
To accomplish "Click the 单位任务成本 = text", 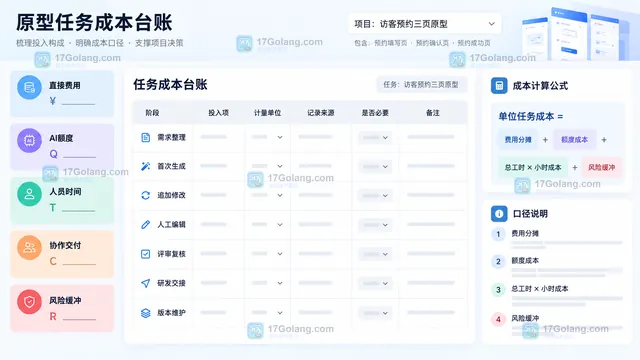I will 531,116.
